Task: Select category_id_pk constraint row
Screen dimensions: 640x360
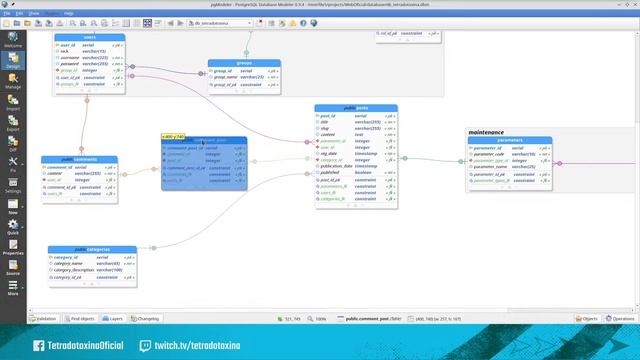Action: point(92,277)
